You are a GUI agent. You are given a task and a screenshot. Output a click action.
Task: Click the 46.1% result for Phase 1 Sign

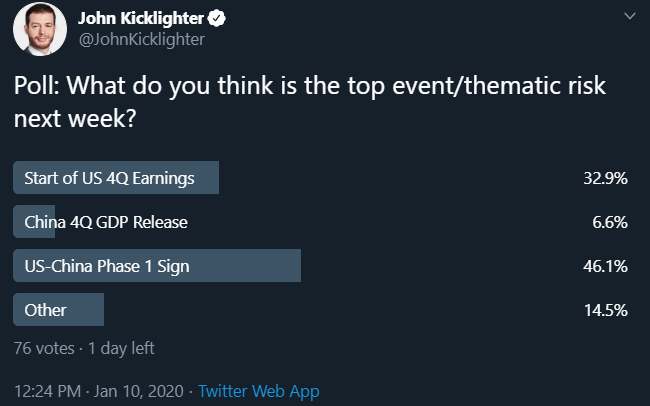pos(605,266)
